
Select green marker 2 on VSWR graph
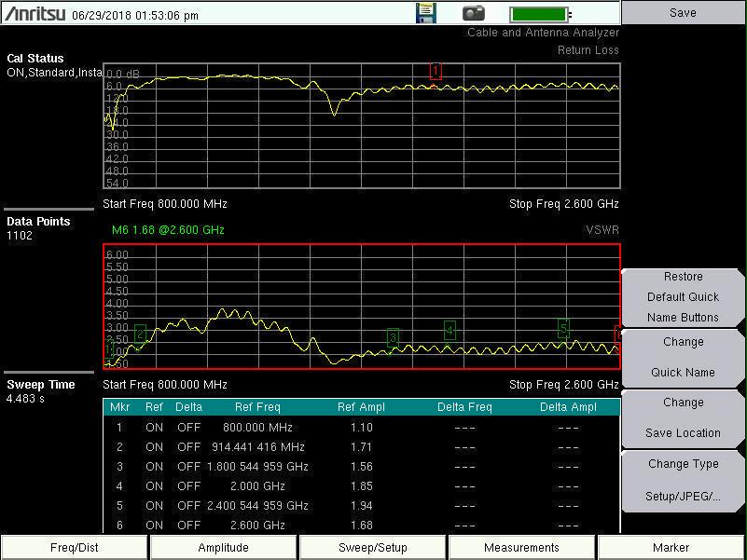pos(141,333)
